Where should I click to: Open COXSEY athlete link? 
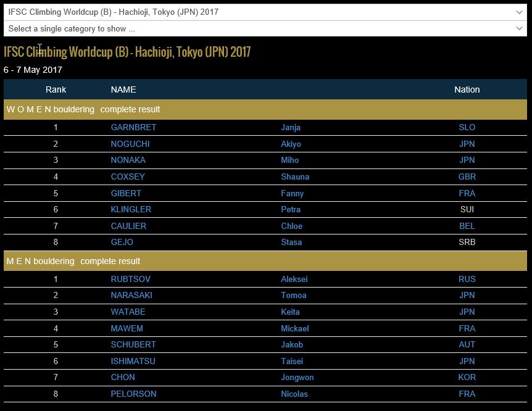tap(128, 176)
